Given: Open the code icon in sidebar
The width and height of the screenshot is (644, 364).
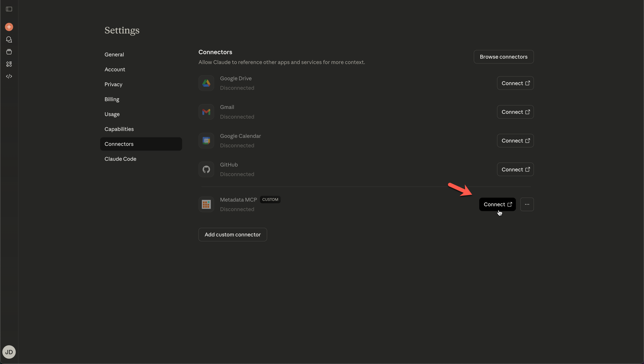Looking at the screenshot, I should (9, 76).
